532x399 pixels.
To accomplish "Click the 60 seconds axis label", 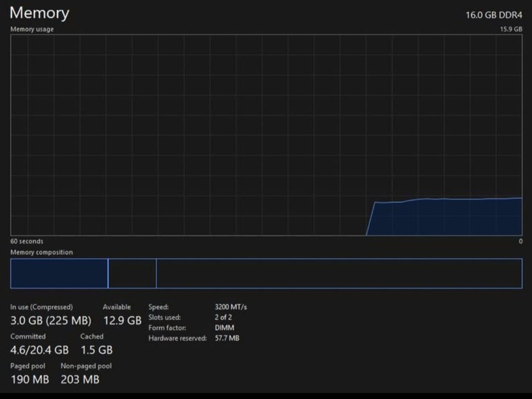I will pos(27,241).
